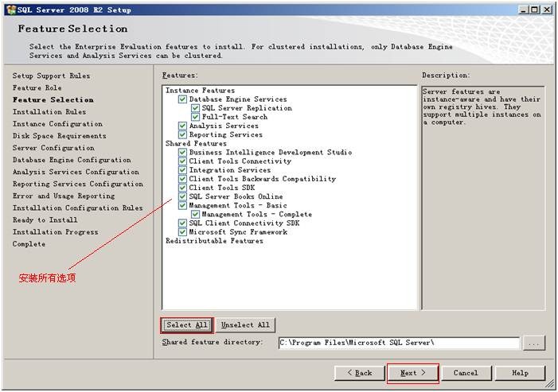Uncheck Client Tools Connectivity
The height and width of the screenshot is (392, 558).
tap(183, 161)
